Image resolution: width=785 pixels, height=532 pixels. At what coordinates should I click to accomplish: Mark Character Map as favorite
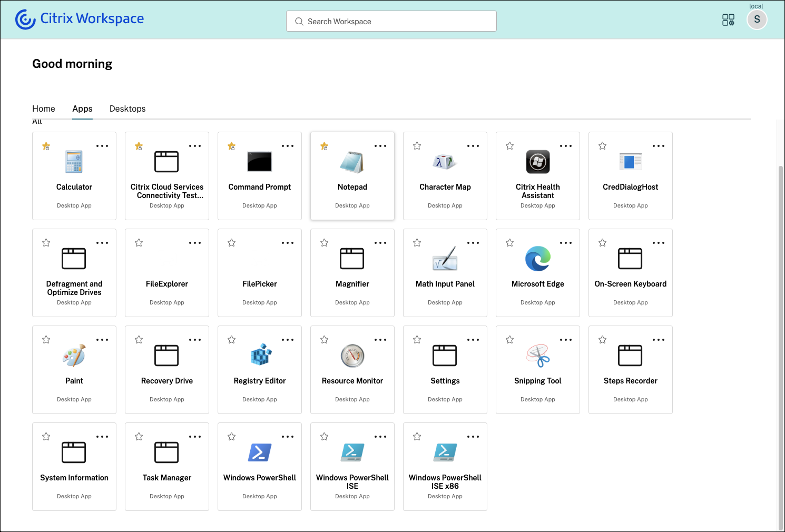417,146
